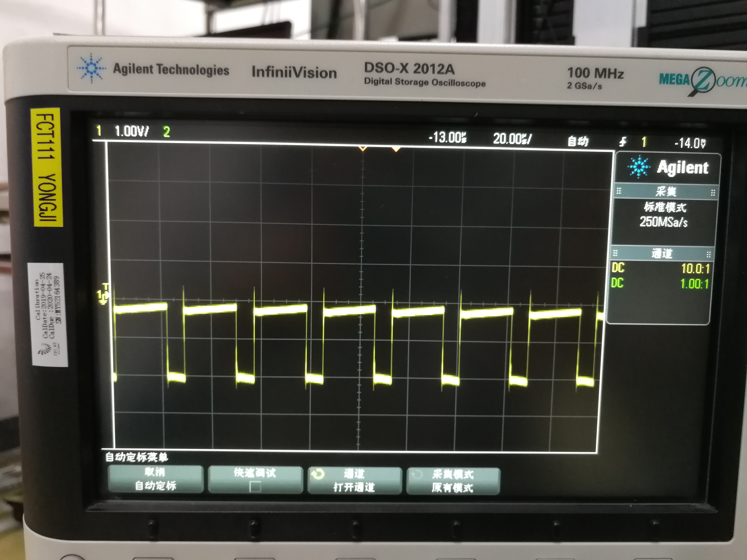Expand the 采集模式 原有模式 softkey options
The height and width of the screenshot is (560, 747).
(453, 481)
